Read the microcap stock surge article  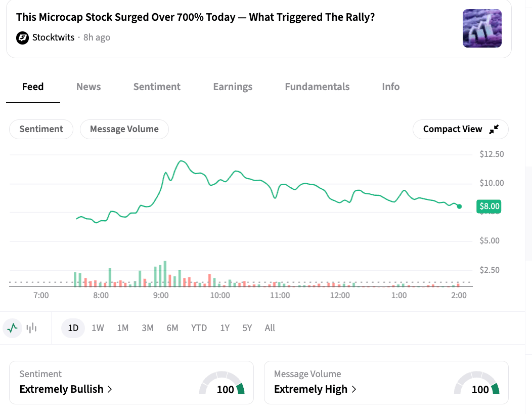tap(195, 17)
